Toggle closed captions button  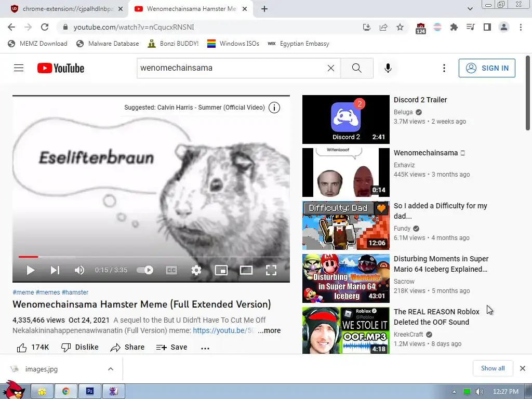click(x=171, y=270)
